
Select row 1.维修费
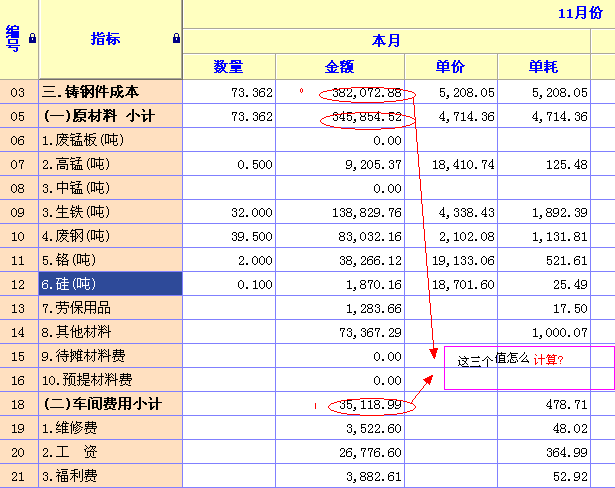(111, 428)
